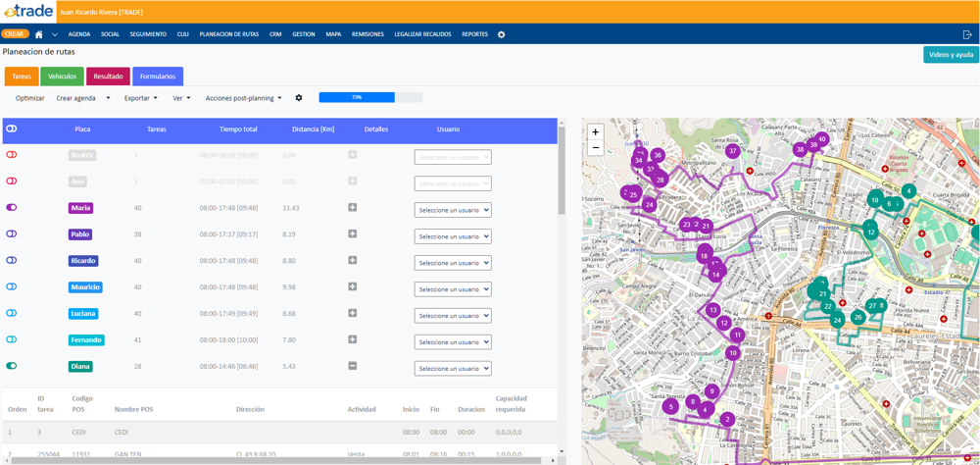Click purple map marker 2
The width and height of the screenshot is (980, 465).
coord(726,419)
